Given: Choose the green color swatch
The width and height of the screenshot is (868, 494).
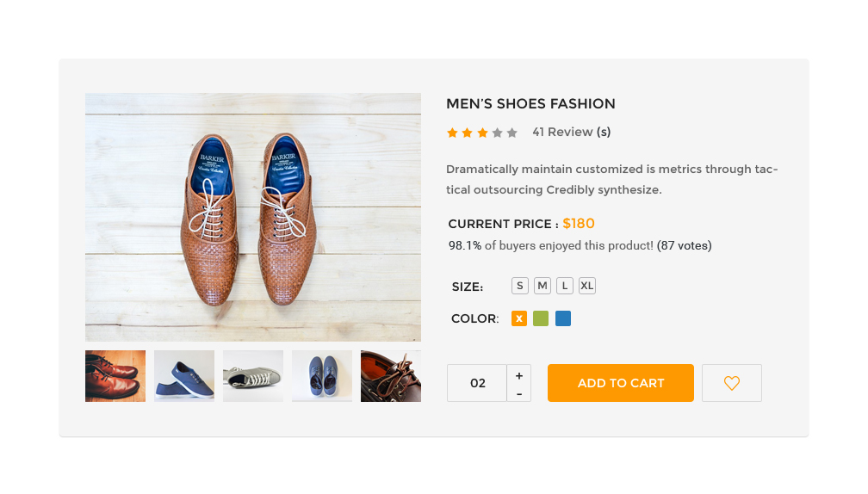Looking at the screenshot, I should [x=541, y=318].
